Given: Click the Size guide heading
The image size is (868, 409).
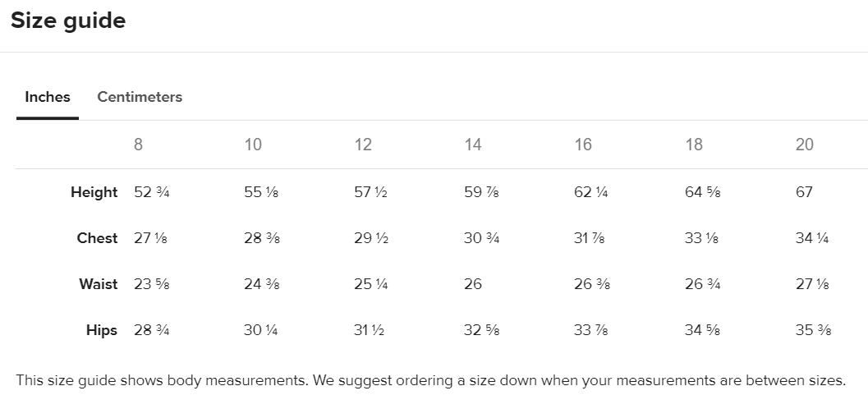Looking at the screenshot, I should [68, 21].
